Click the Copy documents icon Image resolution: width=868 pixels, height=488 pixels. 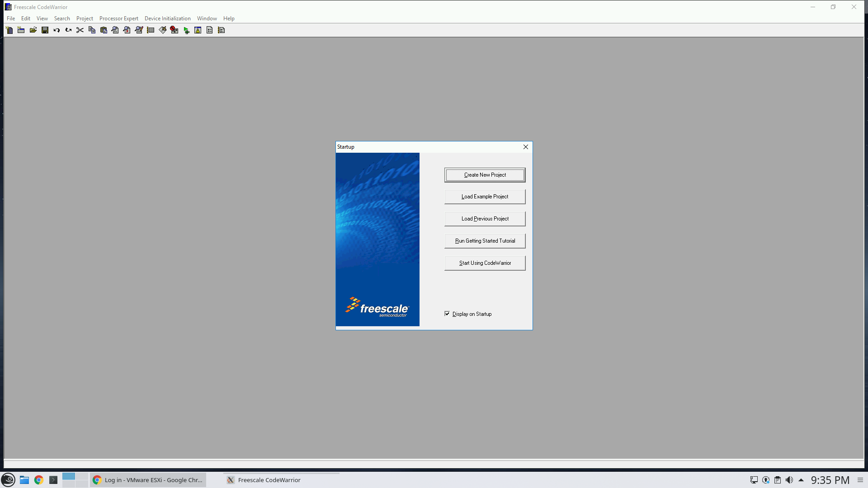[x=92, y=30]
